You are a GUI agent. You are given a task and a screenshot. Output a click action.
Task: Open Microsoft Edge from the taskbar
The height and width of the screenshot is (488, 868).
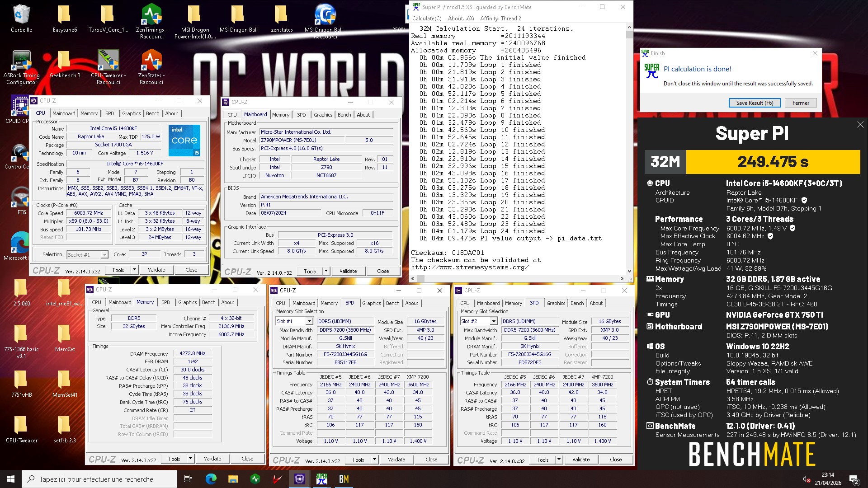tap(211, 479)
